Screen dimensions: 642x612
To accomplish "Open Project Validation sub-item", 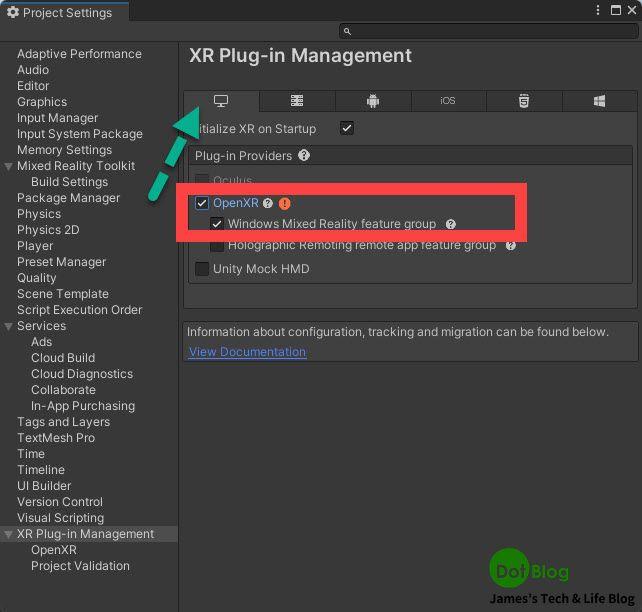I will tap(80, 566).
